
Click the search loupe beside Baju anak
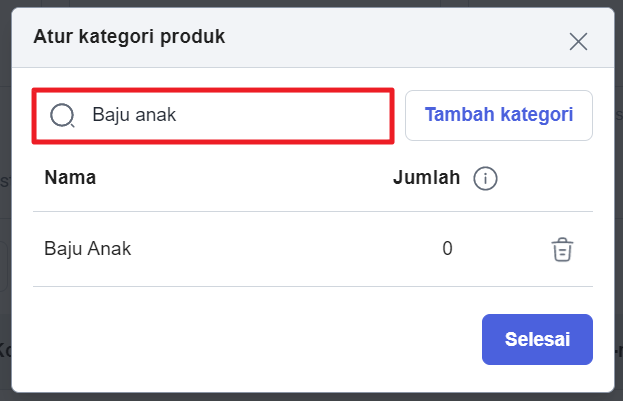(62, 115)
